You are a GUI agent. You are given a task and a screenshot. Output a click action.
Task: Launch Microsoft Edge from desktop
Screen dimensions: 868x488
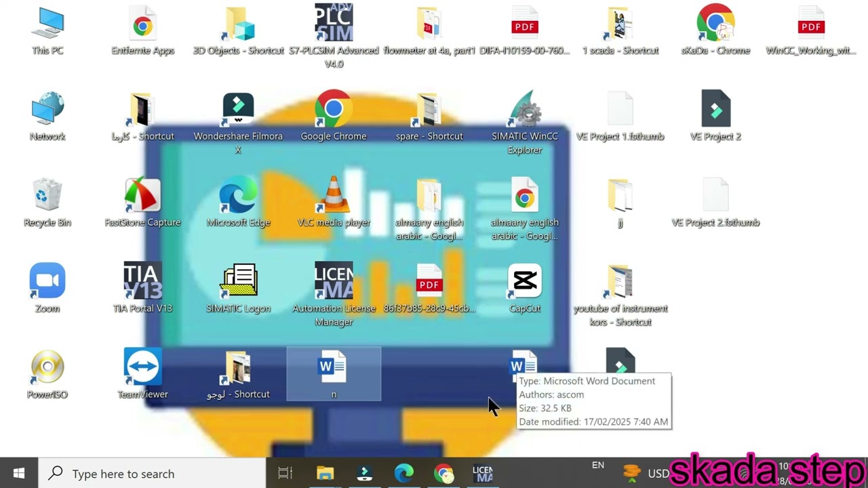(x=238, y=203)
